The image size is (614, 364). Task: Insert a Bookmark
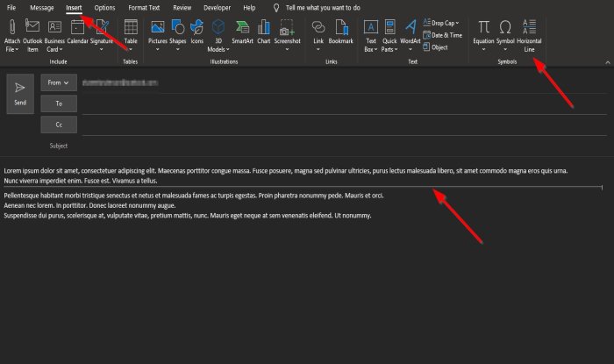coord(340,30)
